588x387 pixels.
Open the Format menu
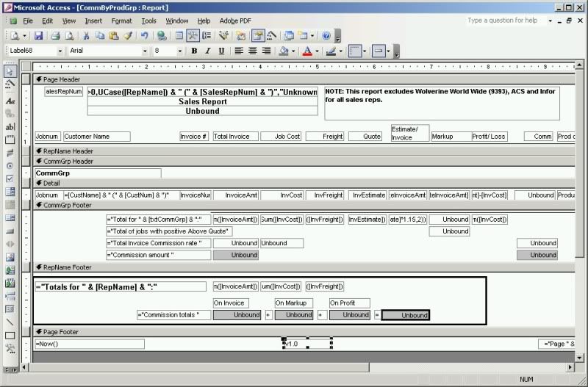[121, 21]
